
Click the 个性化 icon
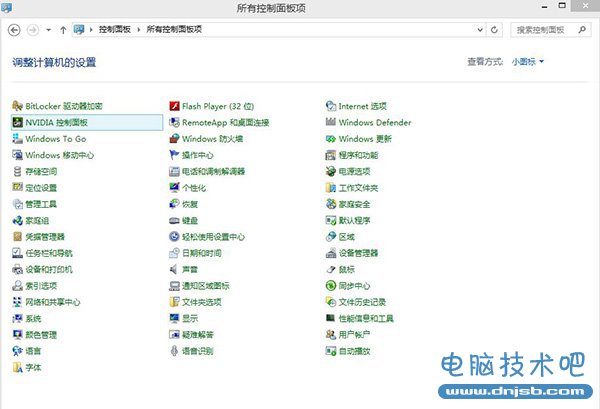coord(174,188)
